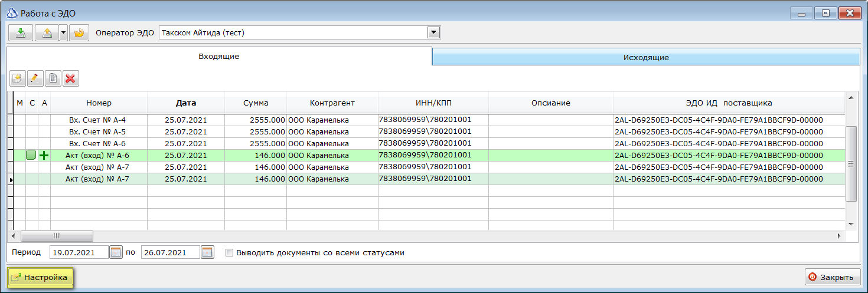Viewport: 868px width, 293px height.
Task: Switch to the Входящие tab
Action: pyautogui.click(x=218, y=57)
